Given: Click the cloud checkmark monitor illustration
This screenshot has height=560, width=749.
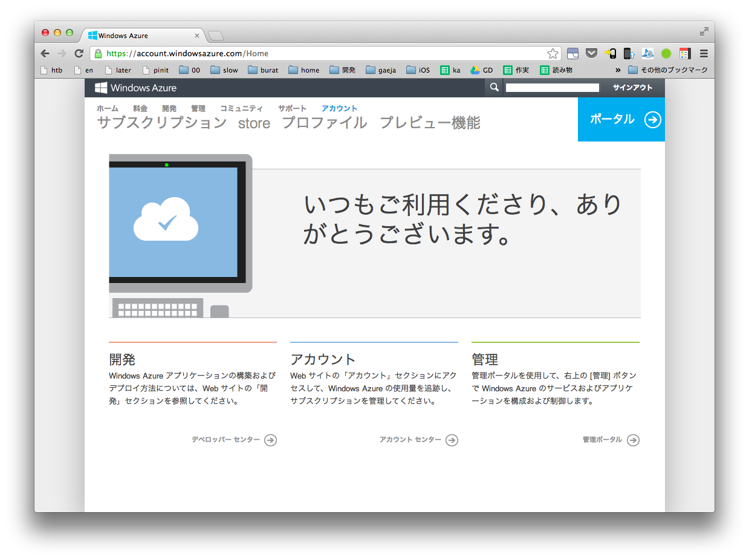Looking at the screenshot, I should (180, 235).
